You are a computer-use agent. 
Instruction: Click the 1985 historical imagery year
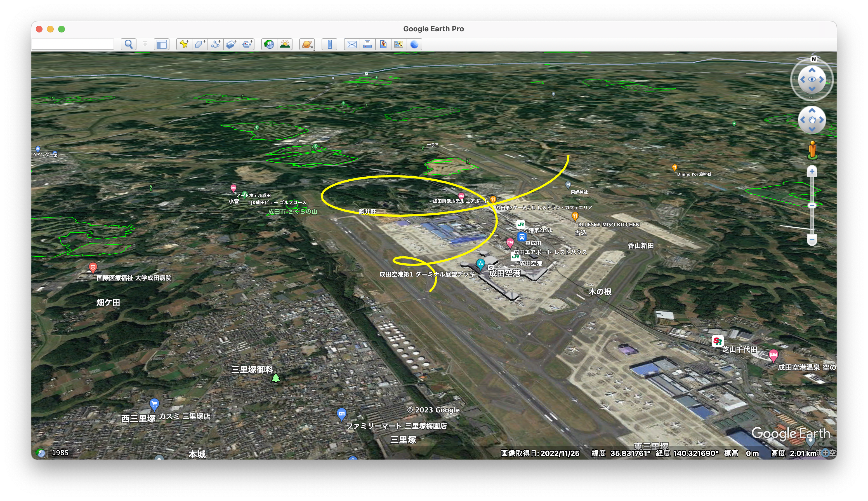coord(60,453)
